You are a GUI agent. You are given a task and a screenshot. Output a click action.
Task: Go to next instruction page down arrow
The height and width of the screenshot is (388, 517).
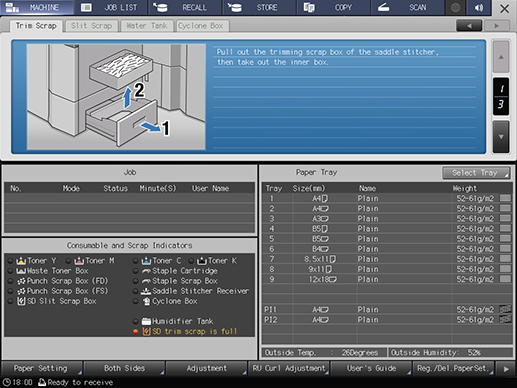pyautogui.click(x=501, y=137)
